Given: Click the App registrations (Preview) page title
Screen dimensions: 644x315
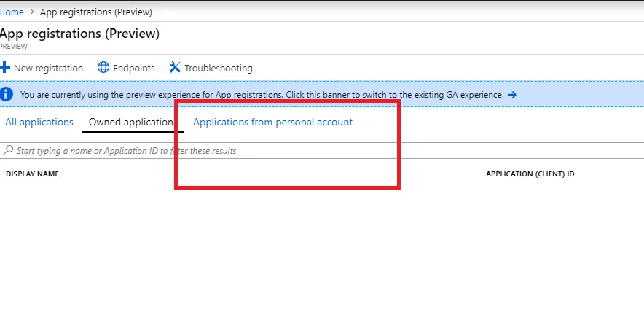Looking at the screenshot, I should [79, 34].
